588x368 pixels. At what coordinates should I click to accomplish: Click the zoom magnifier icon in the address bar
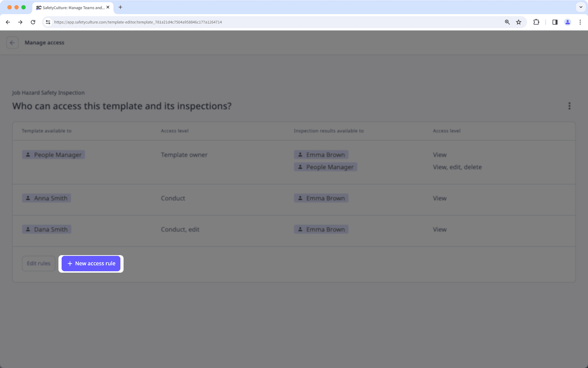pyautogui.click(x=507, y=22)
